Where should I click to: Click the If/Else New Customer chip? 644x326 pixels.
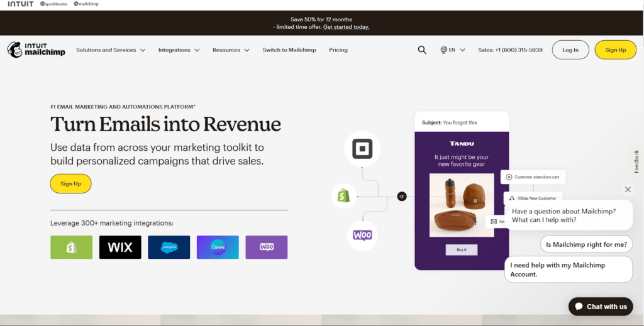click(x=533, y=198)
